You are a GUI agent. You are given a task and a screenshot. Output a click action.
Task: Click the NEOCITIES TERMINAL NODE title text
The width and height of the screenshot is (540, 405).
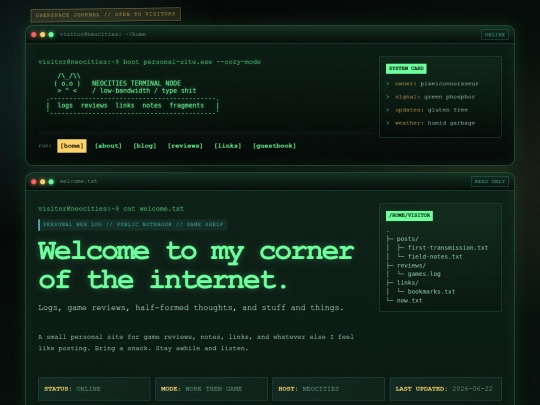[x=136, y=83]
